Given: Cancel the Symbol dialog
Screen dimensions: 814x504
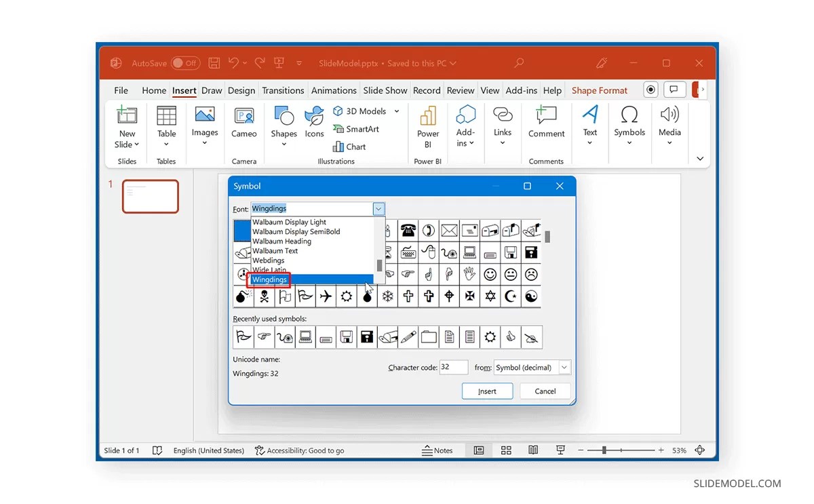Looking at the screenshot, I should click(x=545, y=391).
